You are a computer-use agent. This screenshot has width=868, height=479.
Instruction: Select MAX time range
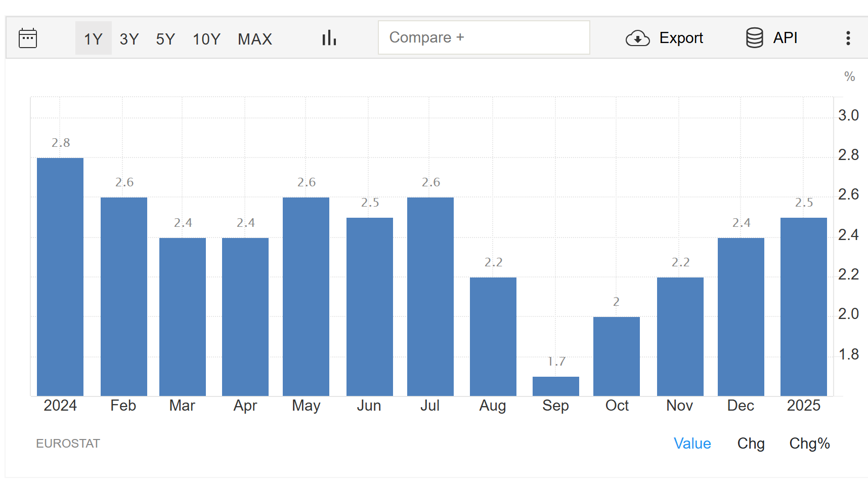tap(255, 38)
